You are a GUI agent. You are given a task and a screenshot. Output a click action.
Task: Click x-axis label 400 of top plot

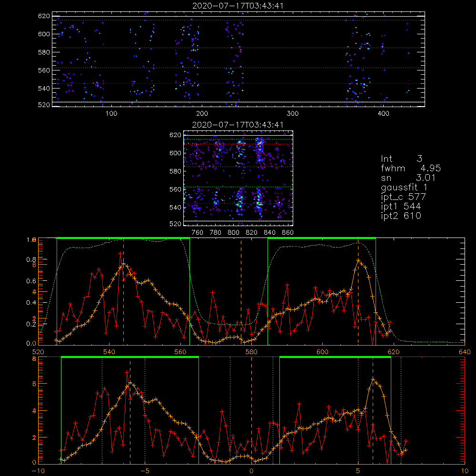(x=383, y=114)
